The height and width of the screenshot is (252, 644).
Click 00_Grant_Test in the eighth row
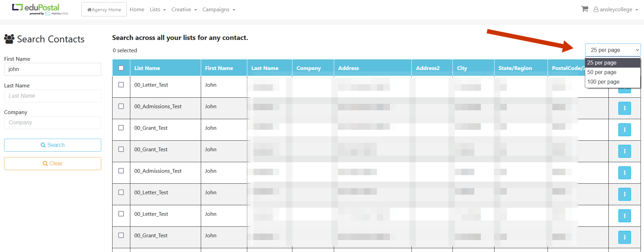151,235
